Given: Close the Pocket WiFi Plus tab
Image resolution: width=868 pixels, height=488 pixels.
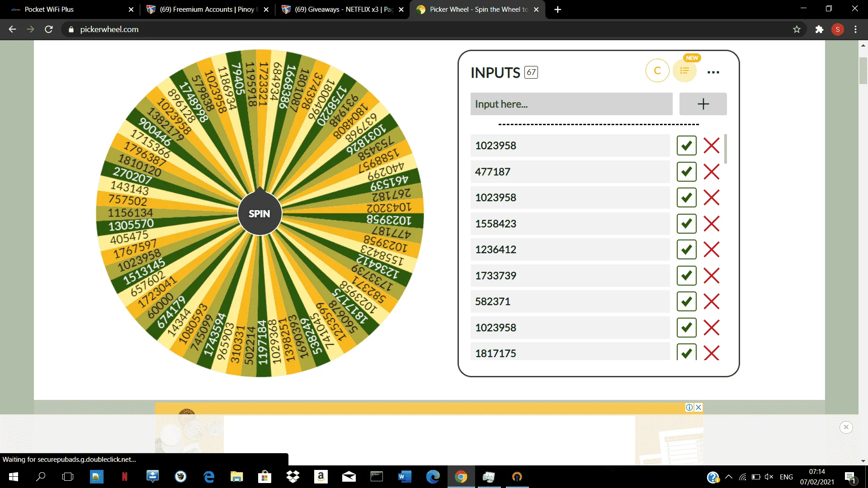Looking at the screenshot, I should (131, 9).
